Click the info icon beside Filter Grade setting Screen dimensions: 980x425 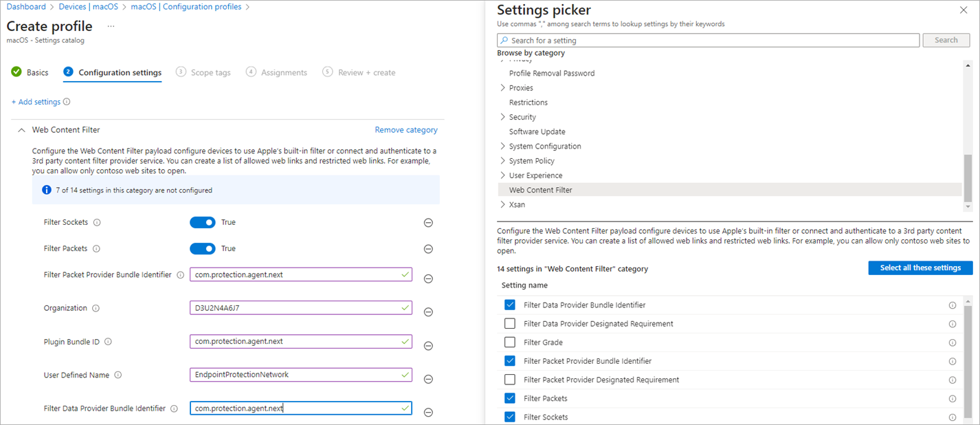tap(953, 342)
